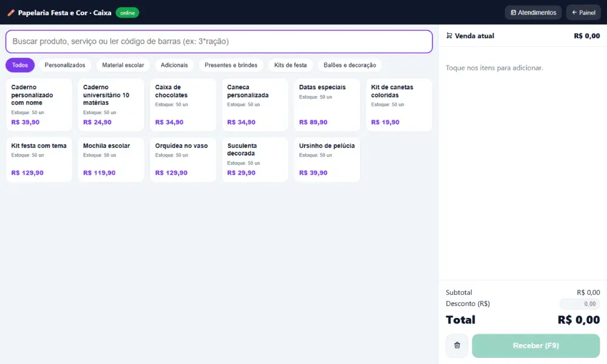Add Ursinho de pelúcia to sale
The image size is (607, 364).
[327, 160]
